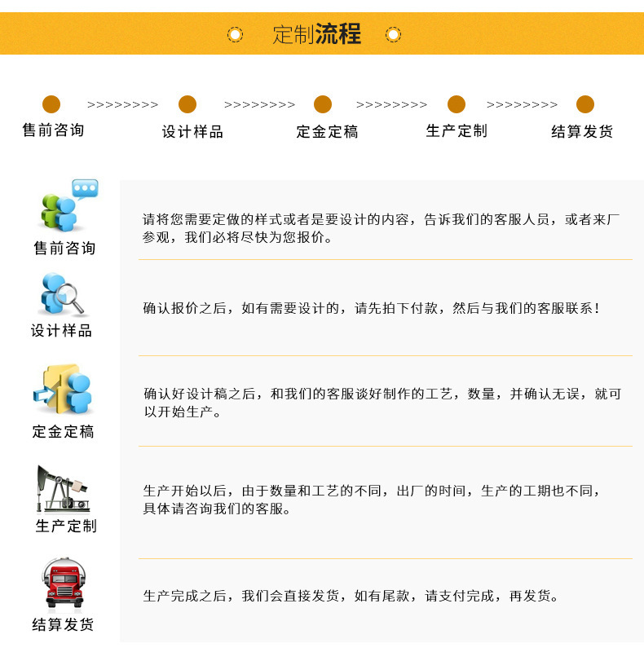644x652 pixels.
Task: Click paragraph starting 确认好设计稿之后
Action: click(382, 403)
